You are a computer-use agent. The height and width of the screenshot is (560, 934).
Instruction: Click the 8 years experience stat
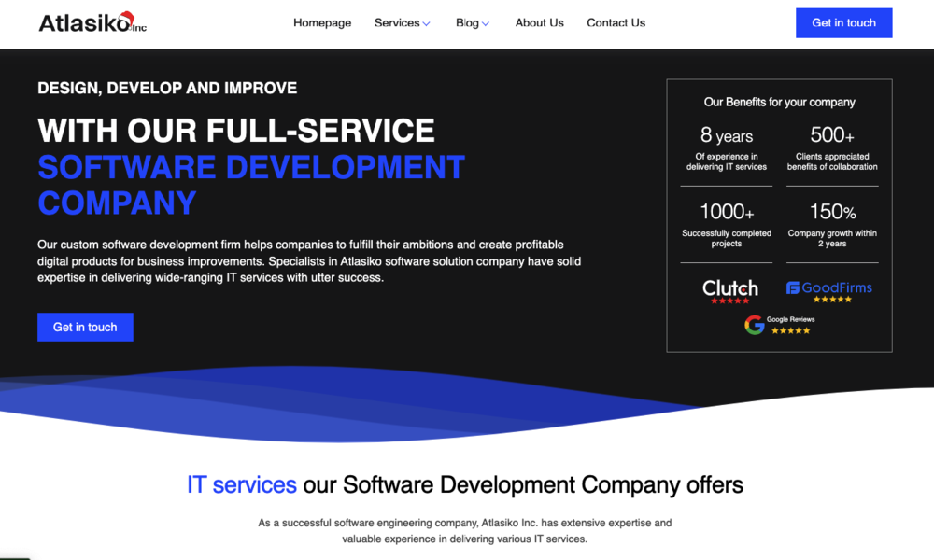click(x=727, y=136)
